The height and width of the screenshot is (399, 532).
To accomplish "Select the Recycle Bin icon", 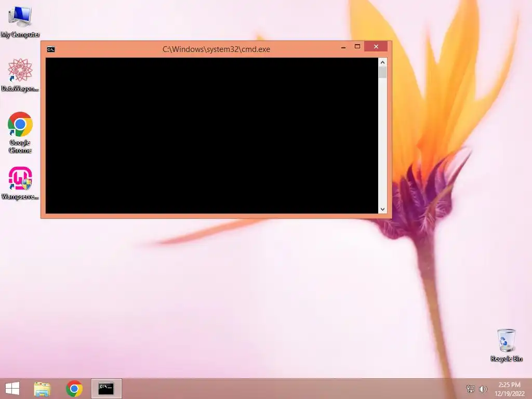I will click(x=506, y=345).
